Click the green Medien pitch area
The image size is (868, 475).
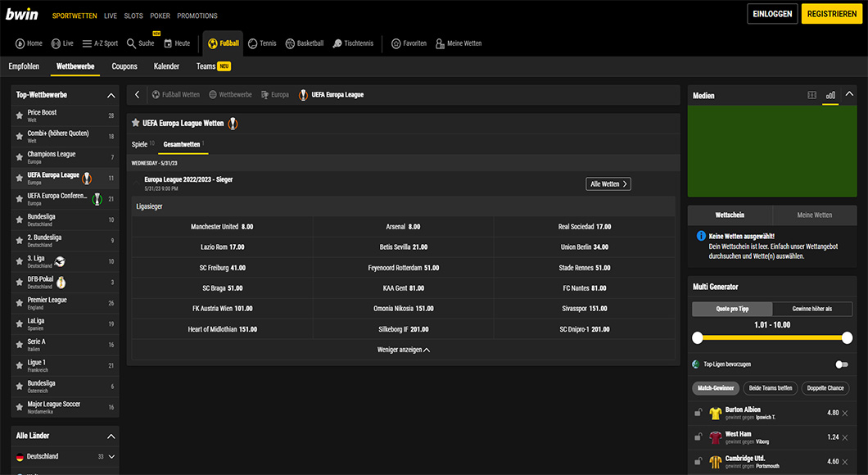[x=772, y=152]
